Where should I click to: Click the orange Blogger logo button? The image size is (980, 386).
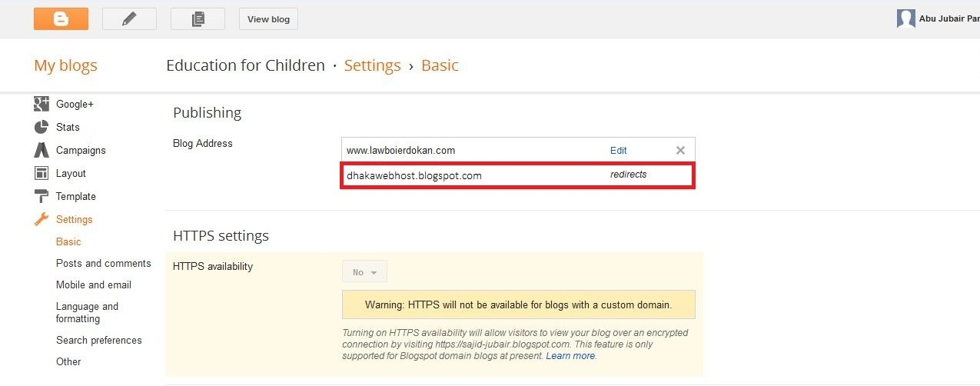coord(61,19)
